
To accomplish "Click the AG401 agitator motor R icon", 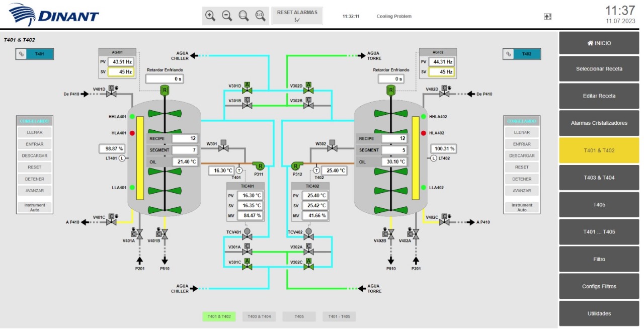I will coord(164,90).
